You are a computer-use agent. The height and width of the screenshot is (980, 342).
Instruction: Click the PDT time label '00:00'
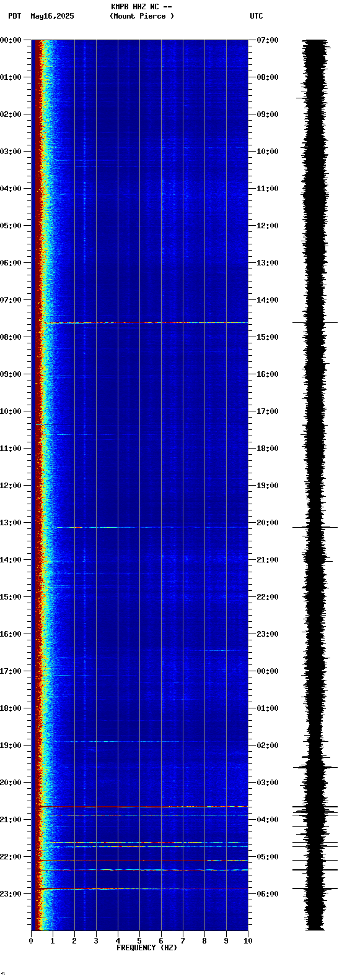(11, 40)
